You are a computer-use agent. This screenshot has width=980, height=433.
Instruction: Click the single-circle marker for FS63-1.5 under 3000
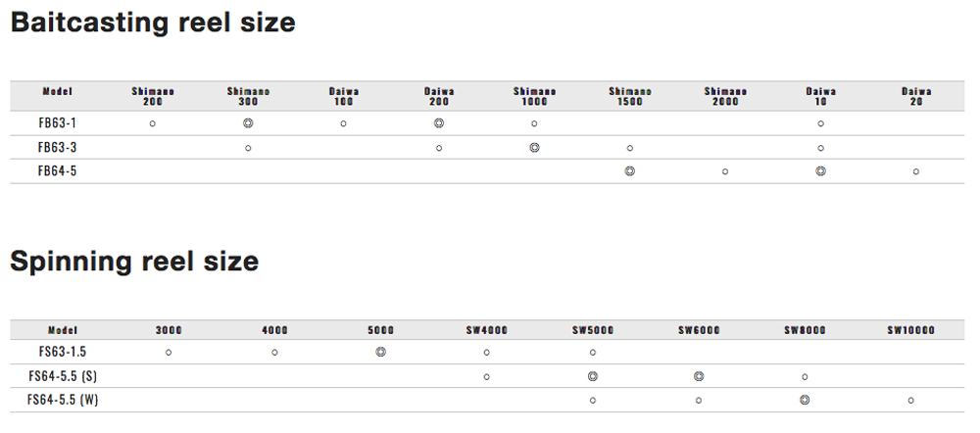[169, 352]
